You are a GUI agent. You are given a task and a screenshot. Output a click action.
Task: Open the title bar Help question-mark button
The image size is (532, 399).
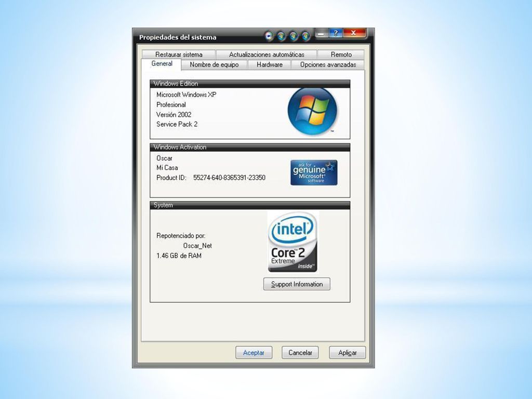[336, 33]
